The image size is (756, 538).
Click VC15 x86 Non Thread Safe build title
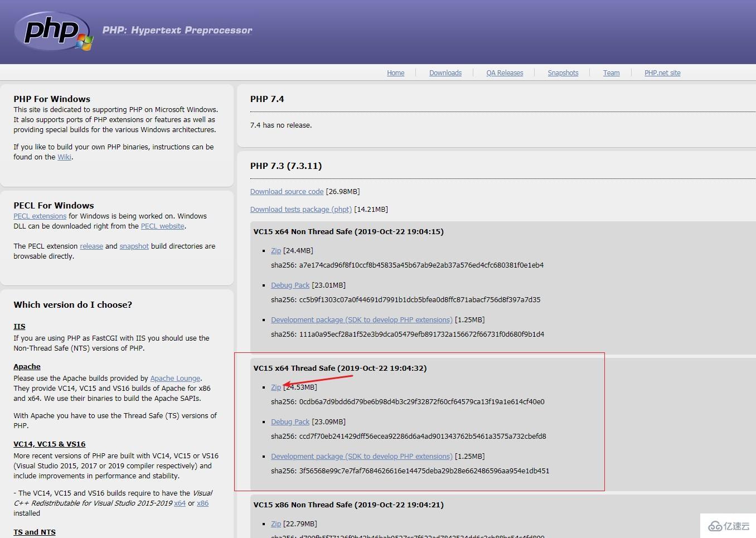pos(348,505)
